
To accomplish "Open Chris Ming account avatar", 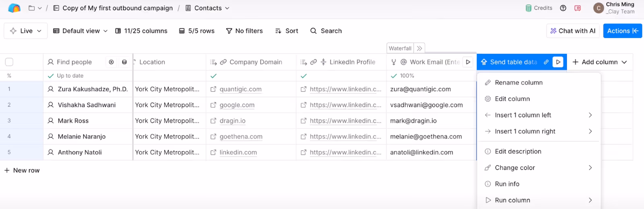I will pyautogui.click(x=599, y=8).
